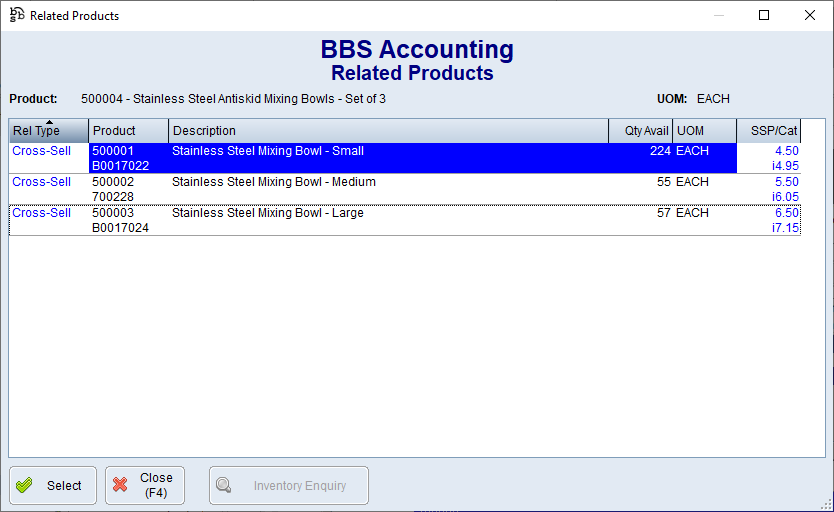Click the magnifier Inventory Enquiry icon
The image size is (834, 512).
pos(224,485)
